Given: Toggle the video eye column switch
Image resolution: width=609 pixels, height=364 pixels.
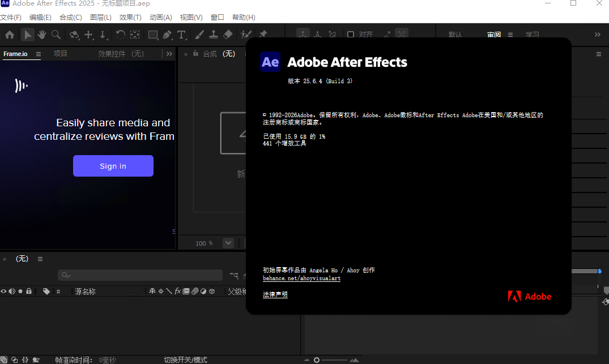Looking at the screenshot, I should pyautogui.click(x=3, y=291).
